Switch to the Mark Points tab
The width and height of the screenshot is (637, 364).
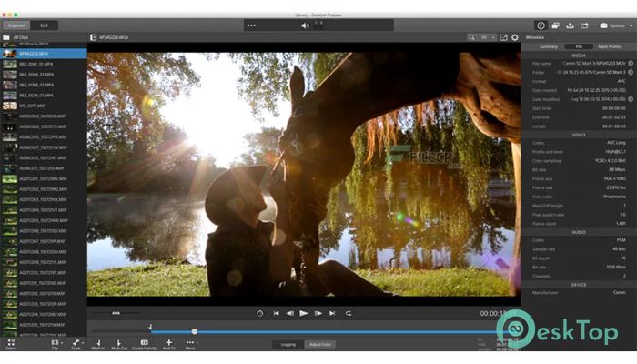pyautogui.click(x=609, y=46)
